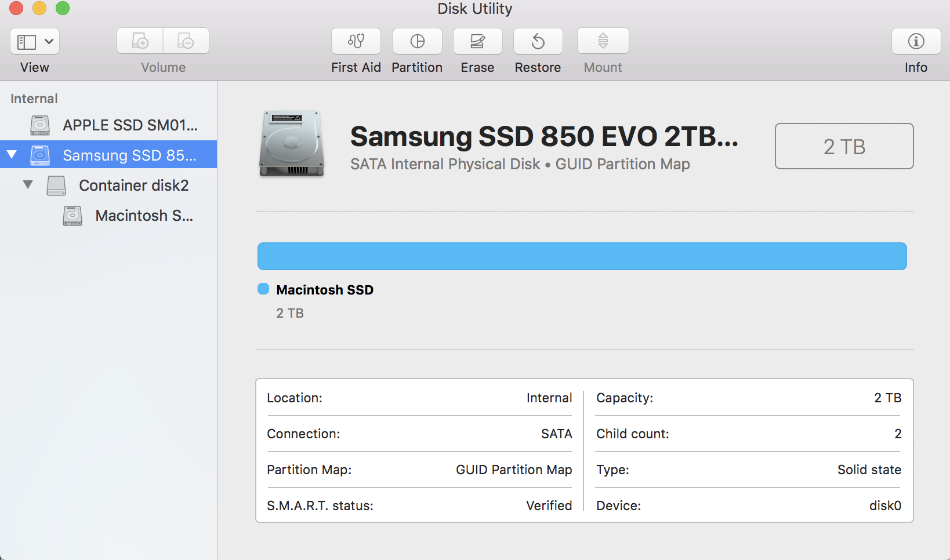
Task: Click the Macintosh SSD legend label
Action: pyautogui.click(x=325, y=290)
